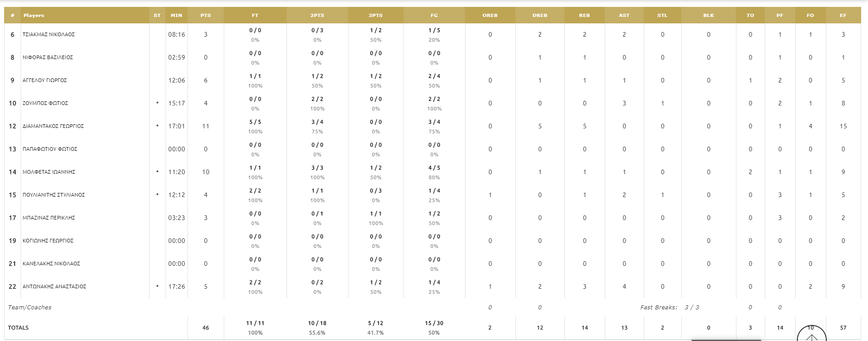
Task: Click the scroll-to-top arrow button
Action: [x=812, y=335]
